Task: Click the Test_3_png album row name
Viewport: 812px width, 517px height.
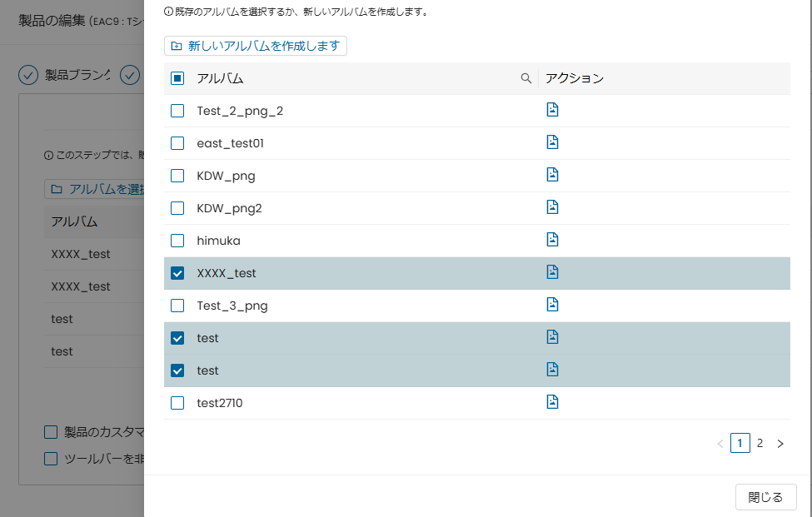Action: click(x=232, y=306)
